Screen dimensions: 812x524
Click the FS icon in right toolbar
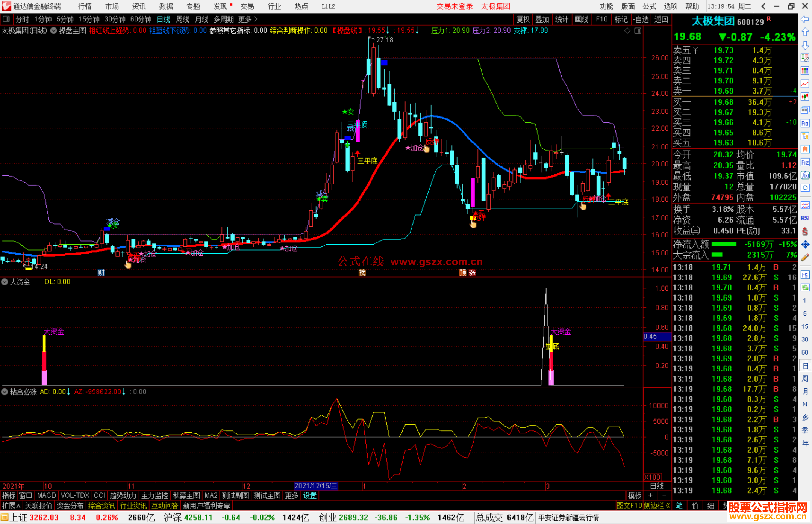point(805,275)
